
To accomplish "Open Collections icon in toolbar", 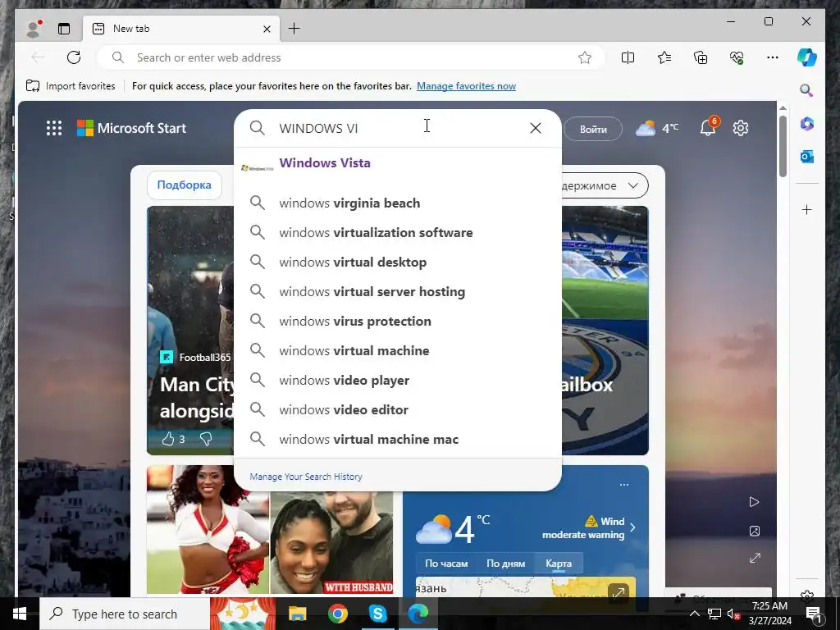I will 701,57.
